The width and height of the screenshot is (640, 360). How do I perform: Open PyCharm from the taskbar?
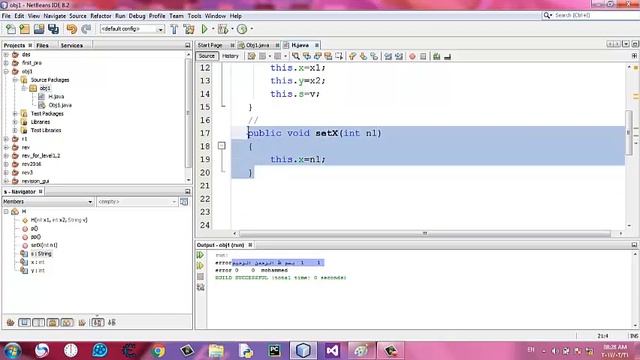(275, 351)
